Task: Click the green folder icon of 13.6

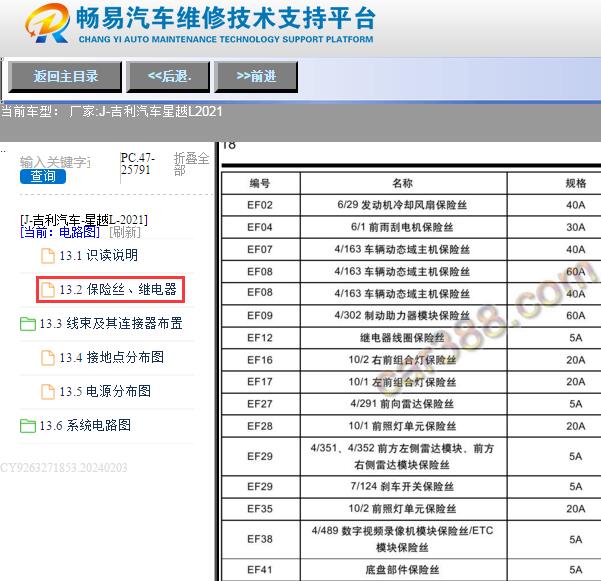Action: [28, 426]
